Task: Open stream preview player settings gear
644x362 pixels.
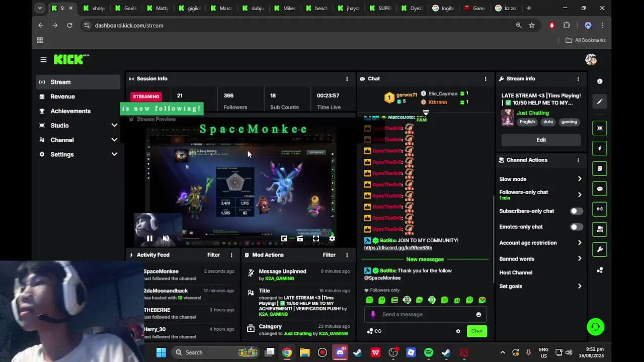Action: 332,239
